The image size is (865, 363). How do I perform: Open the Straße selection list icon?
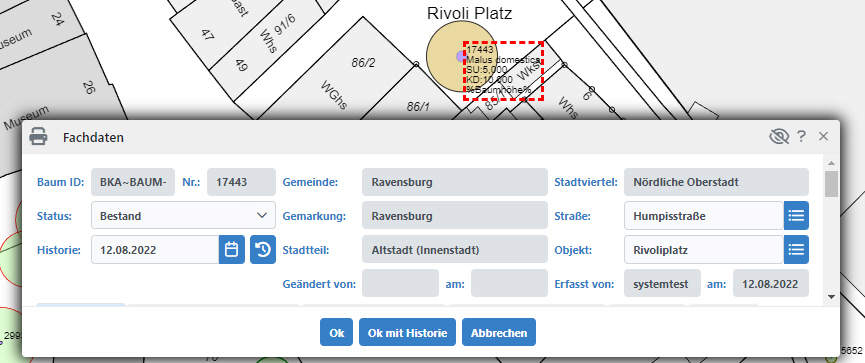796,216
